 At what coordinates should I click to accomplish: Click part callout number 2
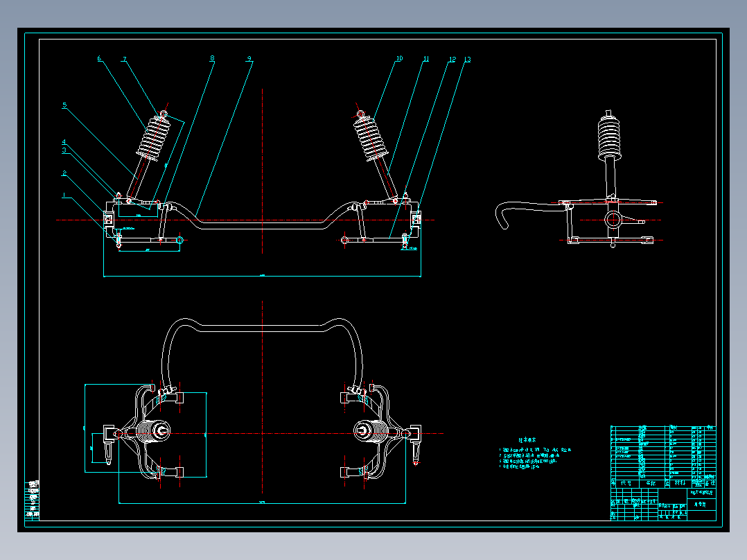tap(64, 173)
